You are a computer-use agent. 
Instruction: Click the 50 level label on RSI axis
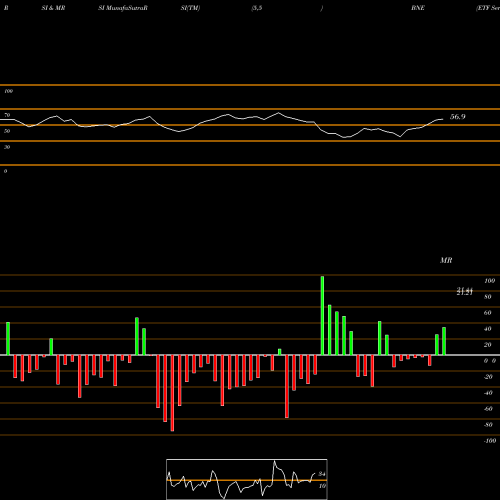(x=7, y=131)
